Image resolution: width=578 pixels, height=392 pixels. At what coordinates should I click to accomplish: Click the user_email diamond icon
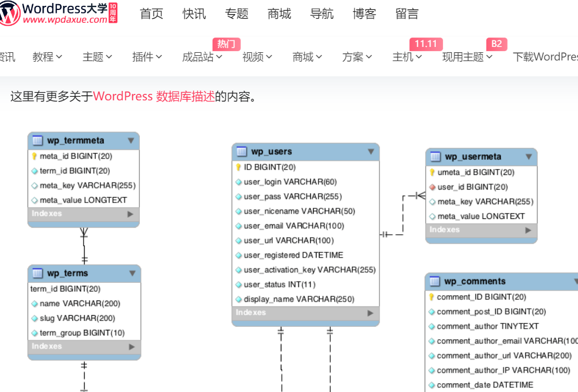[238, 226]
